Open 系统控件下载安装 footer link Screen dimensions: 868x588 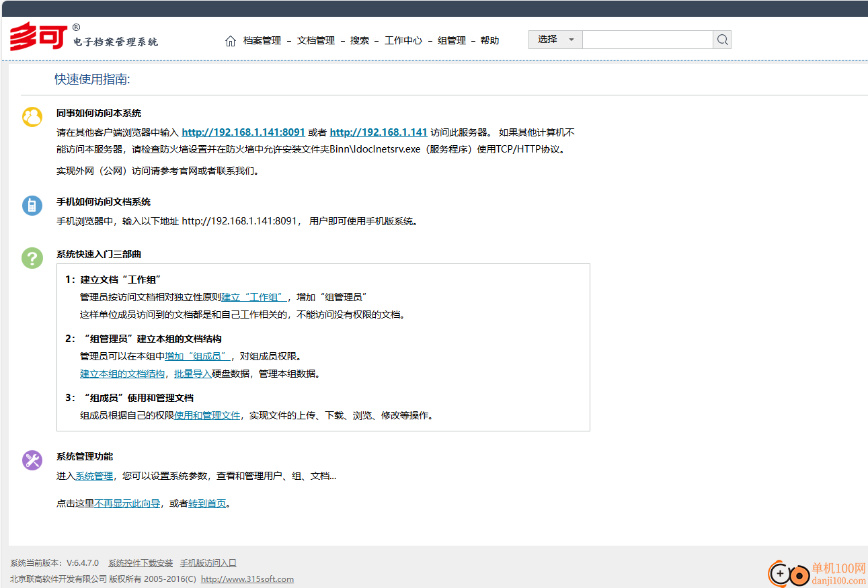141,563
